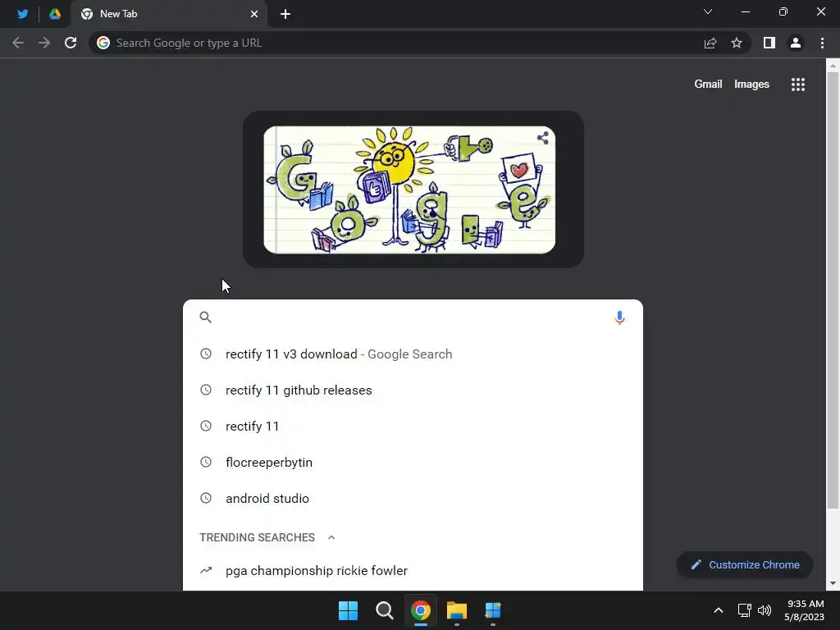840x630 pixels.
Task: Collapse the Trending Searches section
Action: (331, 537)
